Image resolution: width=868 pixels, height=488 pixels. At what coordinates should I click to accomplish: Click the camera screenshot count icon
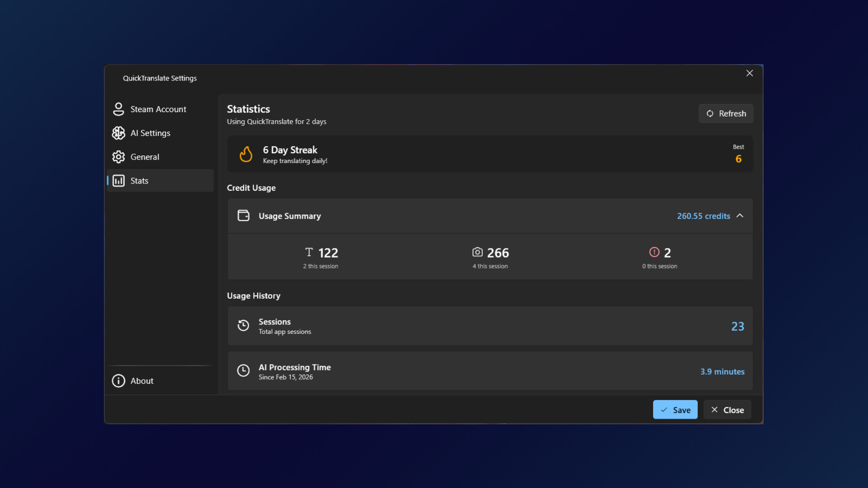(x=477, y=252)
